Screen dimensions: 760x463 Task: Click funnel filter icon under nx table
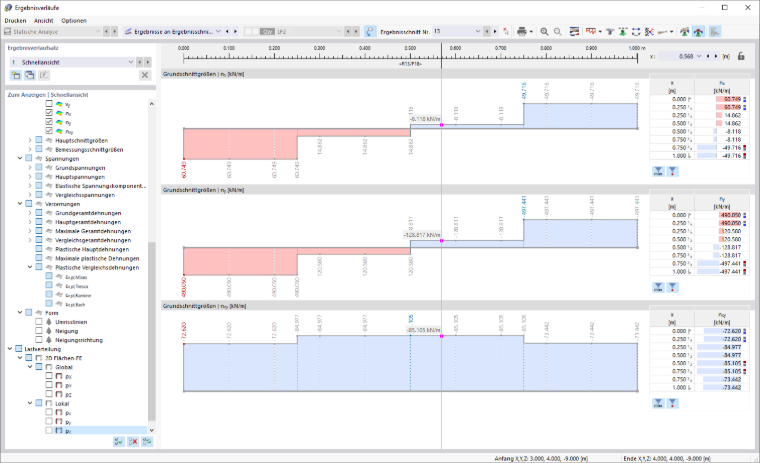click(x=672, y=171)
